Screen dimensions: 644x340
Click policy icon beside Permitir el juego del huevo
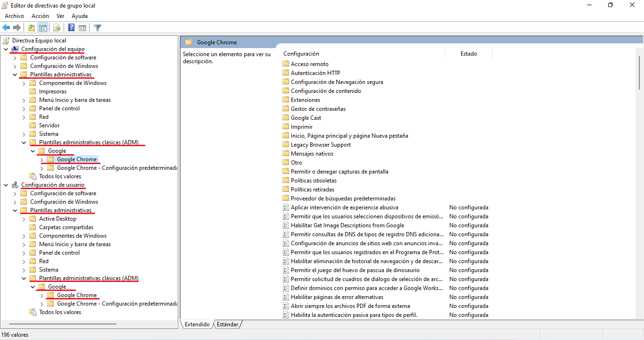tap(286, 270)
